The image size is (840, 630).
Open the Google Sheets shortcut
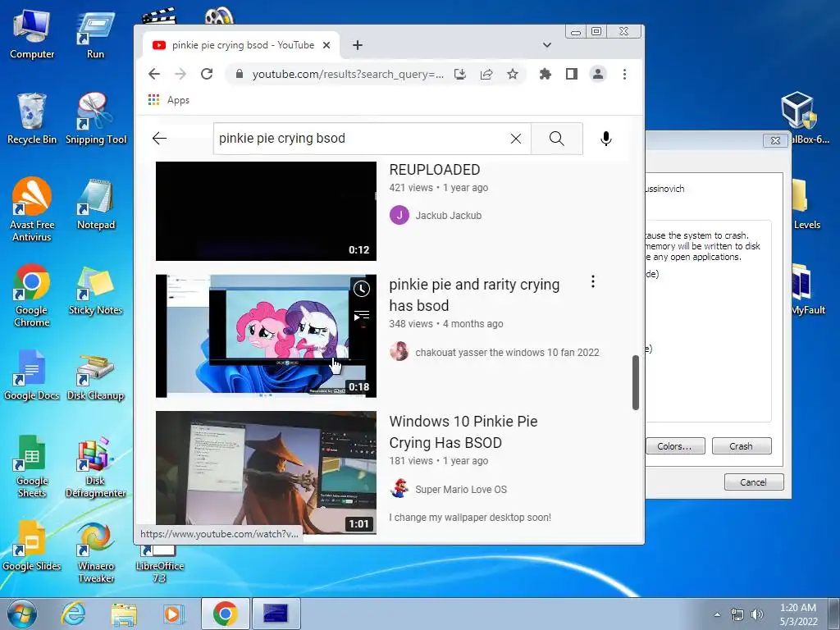pyautogui.click(x=32, y=466)
